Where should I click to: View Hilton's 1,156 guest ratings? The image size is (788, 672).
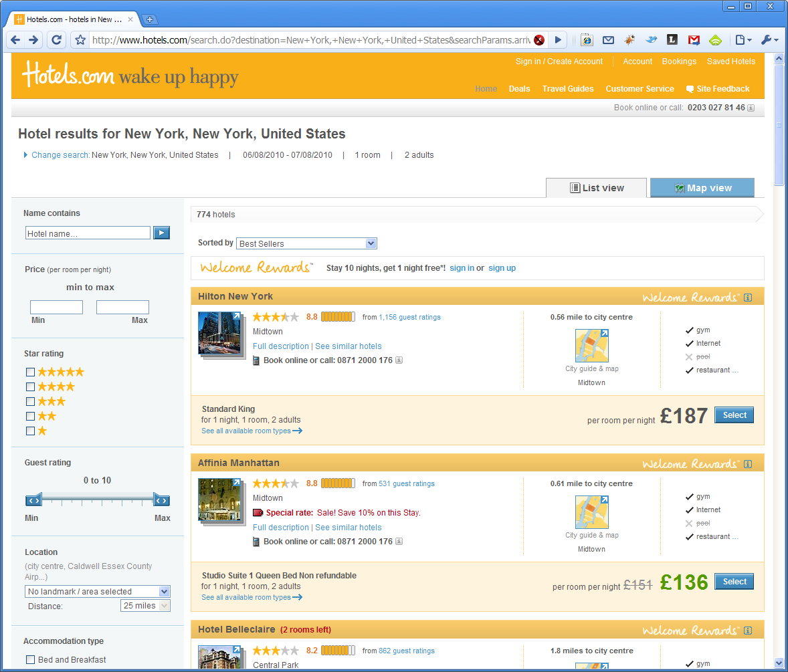(409, 318)
